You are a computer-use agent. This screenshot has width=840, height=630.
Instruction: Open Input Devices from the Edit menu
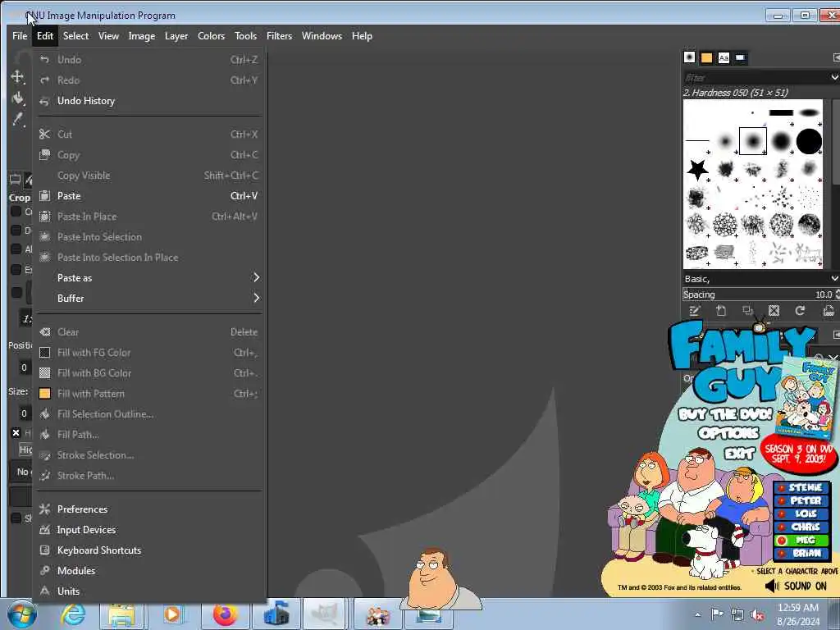149,529
